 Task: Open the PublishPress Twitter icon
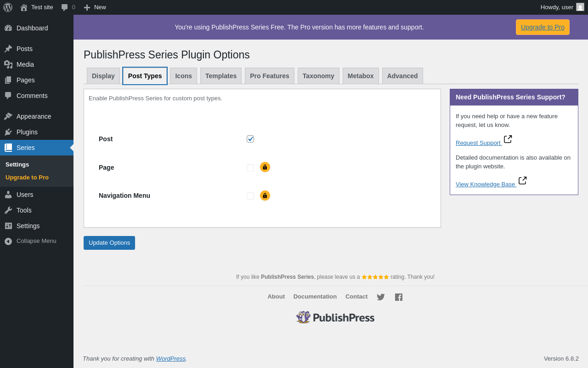click(x=381, y=297)
